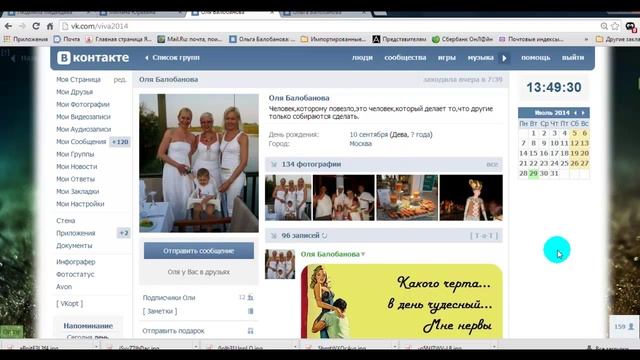Open Мои Аудиозаписи
The image size is (640, 360).
pyautogui.click(x=84, y=129)
